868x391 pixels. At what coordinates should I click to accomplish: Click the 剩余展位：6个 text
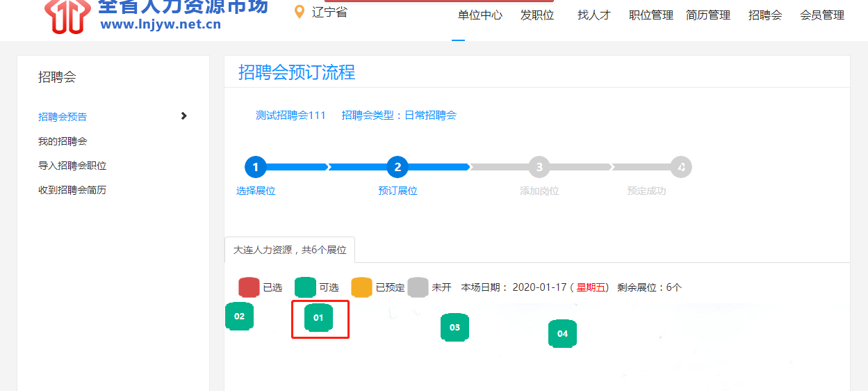[649, 287]
